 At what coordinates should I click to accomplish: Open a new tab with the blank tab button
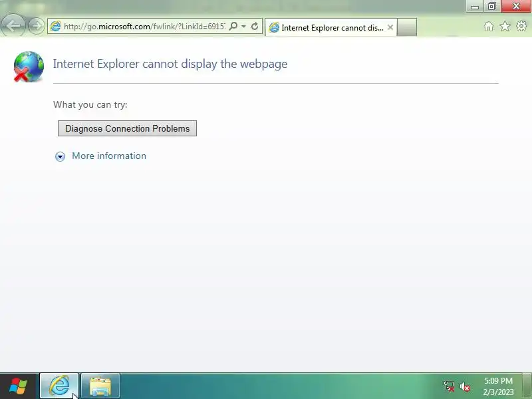pyautogui.click(x=407, y=27)
